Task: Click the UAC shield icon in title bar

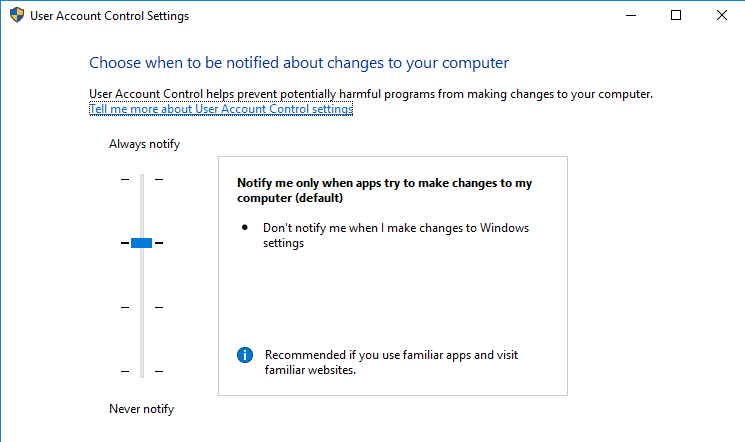Action: [17, 15]
